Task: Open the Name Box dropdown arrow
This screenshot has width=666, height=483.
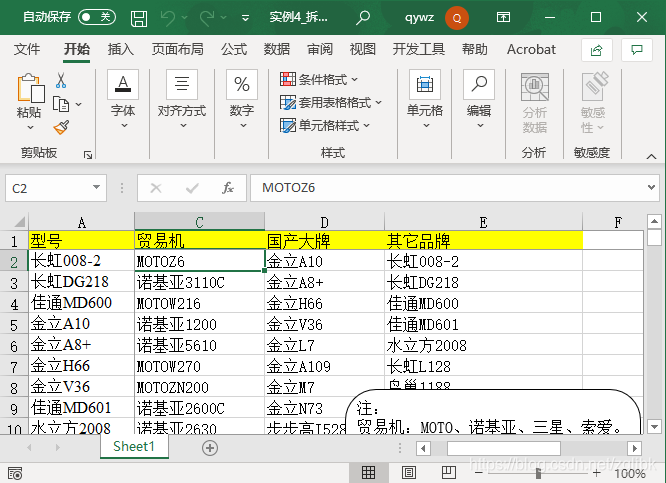Action: (96, 187)
